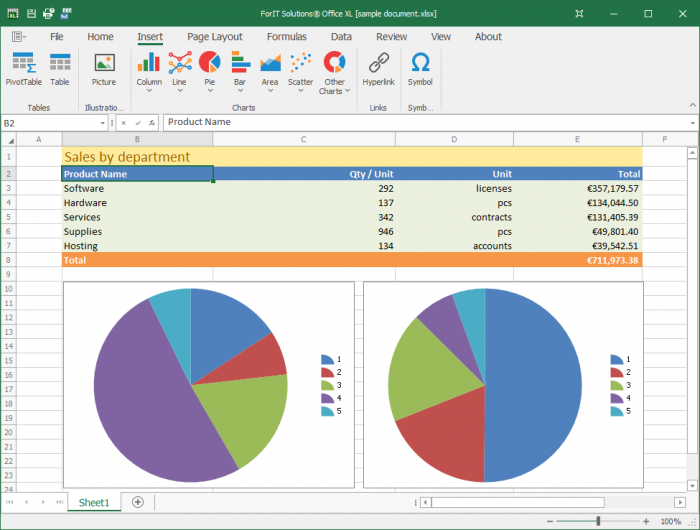Open the Symbol insert tool

click(x=420, y=69)
